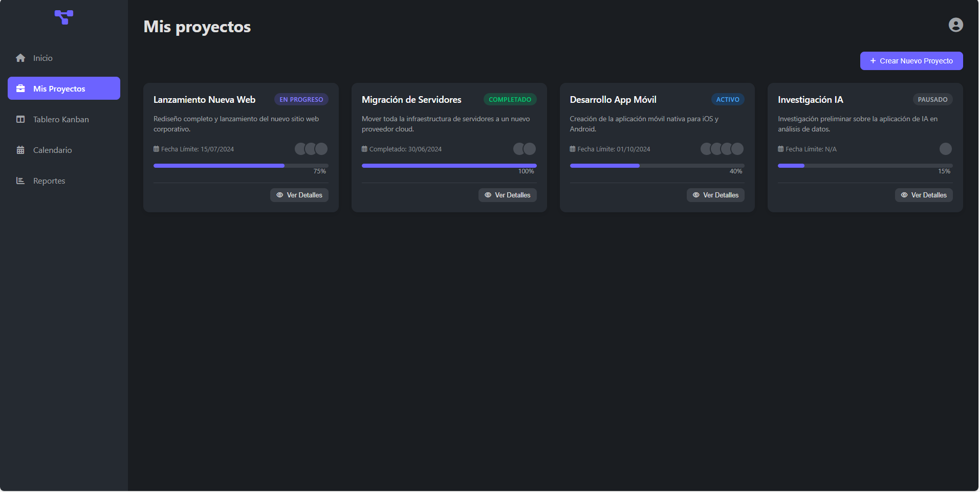Click the Mis Proyectos briefcase icon

(20, 89)
